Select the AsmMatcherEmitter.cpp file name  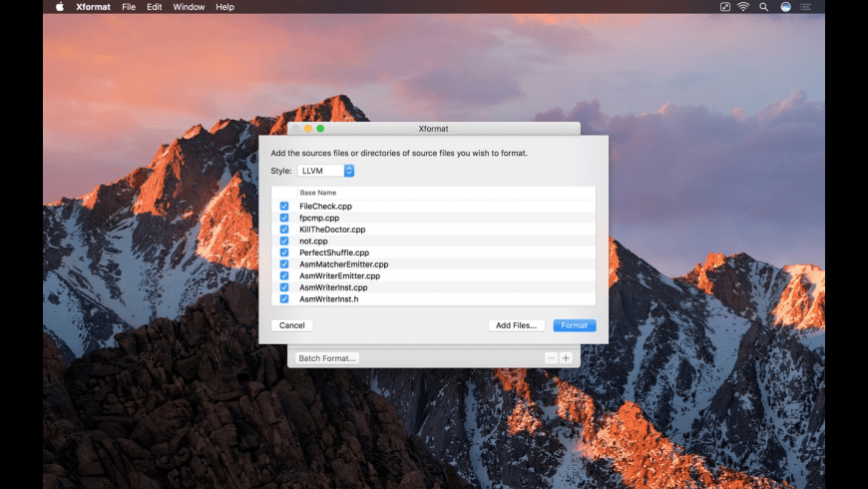click(344, 264)
